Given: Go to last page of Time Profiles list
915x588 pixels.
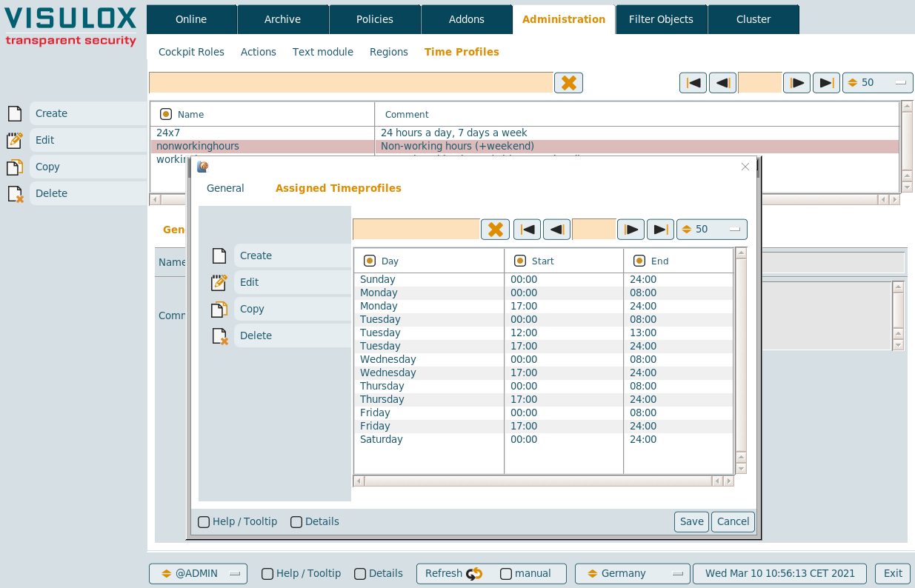Looking at the screenshot, I should (825, 83).
